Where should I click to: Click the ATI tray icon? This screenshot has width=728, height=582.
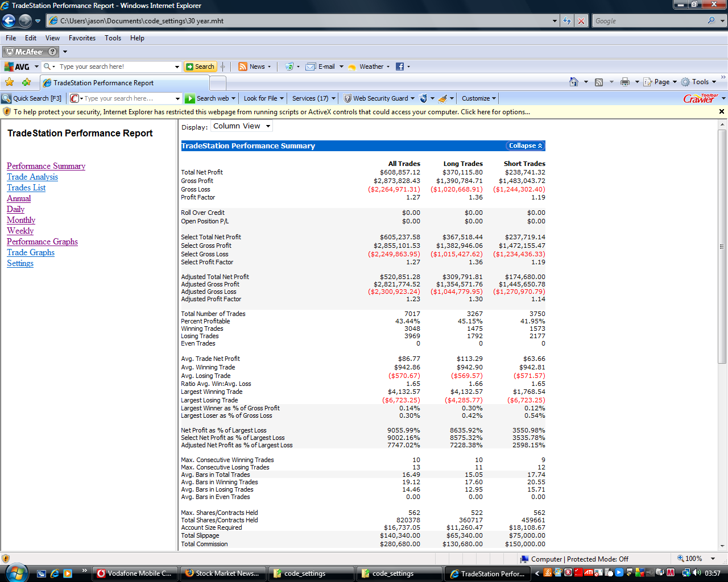[x=589, y=573]
